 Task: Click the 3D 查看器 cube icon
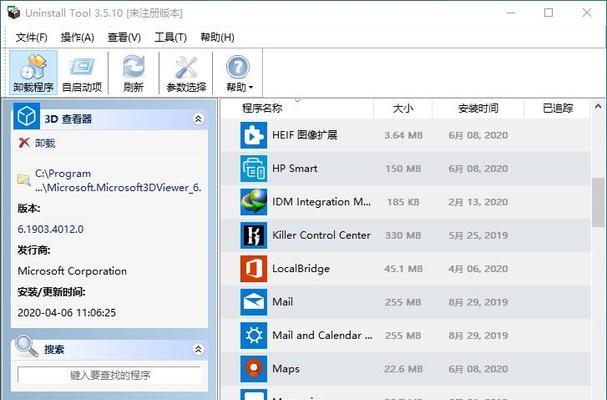pyautogui.click(x=26, y=116)
